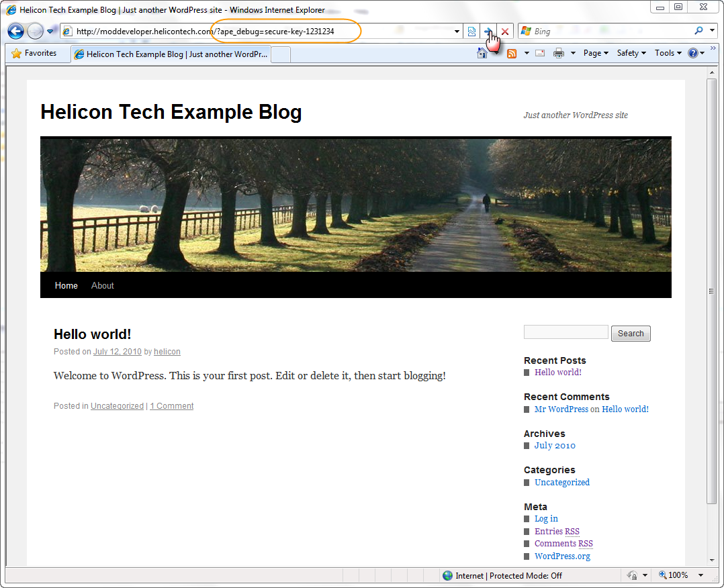Screen dimensions: 724x588
Task: Open the zoom level dropdown arrow
Action: [700, 575]
